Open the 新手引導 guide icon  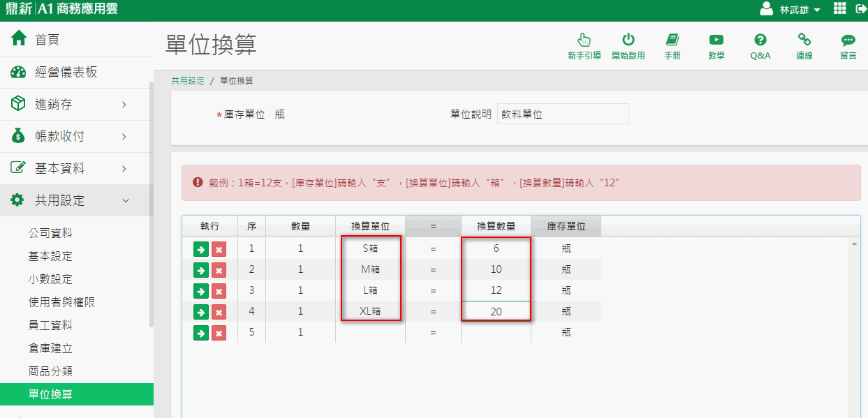tap(584, 40)
